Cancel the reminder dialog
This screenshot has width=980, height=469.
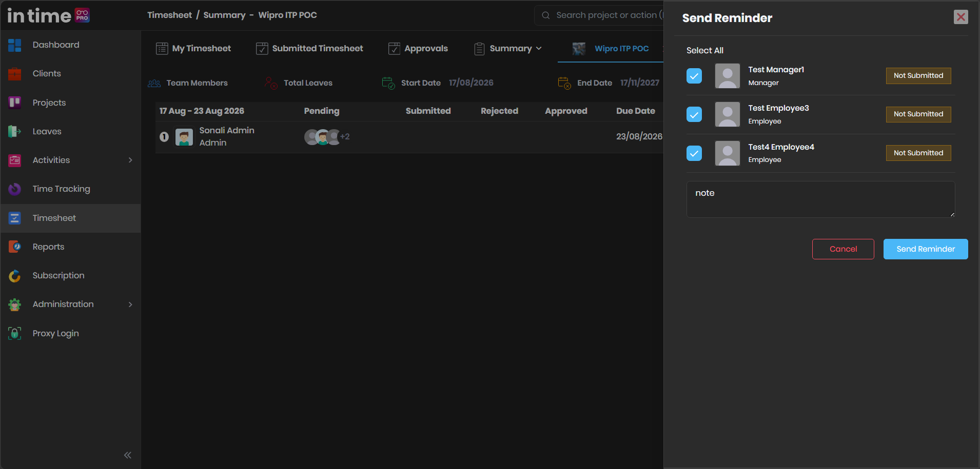pyautogui.click(x=843, y=249)
